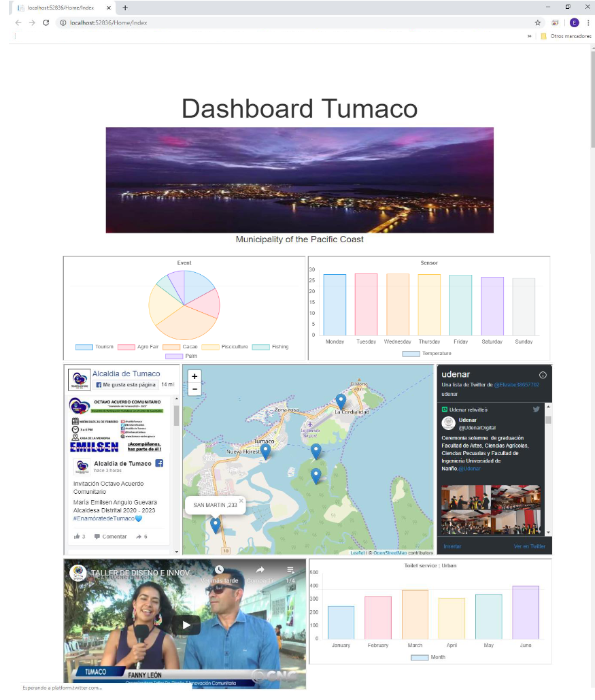595x700 pixels.
Task: Click the Facebook logo icon in post
Action: point(159,463)
